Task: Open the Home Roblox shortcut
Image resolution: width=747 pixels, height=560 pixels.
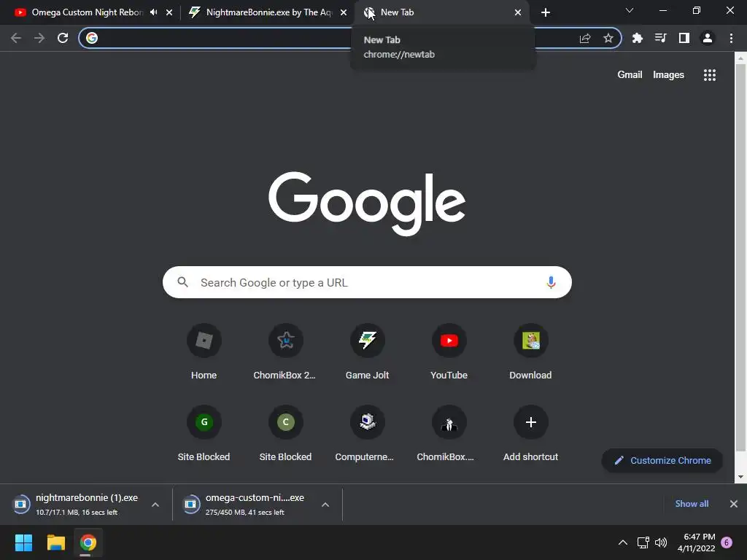Action: coord(204,352)
